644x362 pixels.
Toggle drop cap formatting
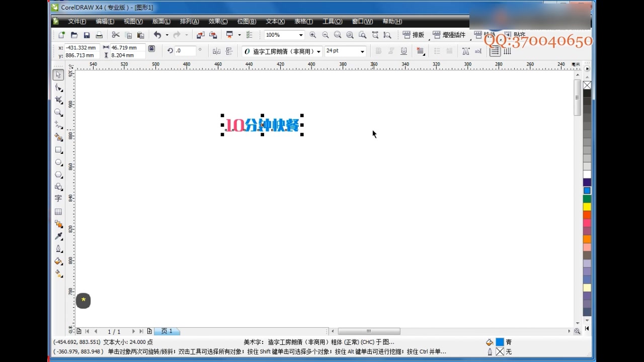tap(449, 51)
